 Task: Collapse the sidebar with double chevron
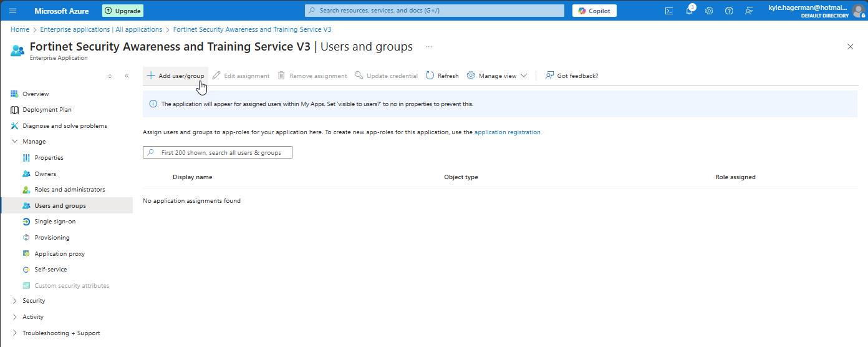[127, 76]
